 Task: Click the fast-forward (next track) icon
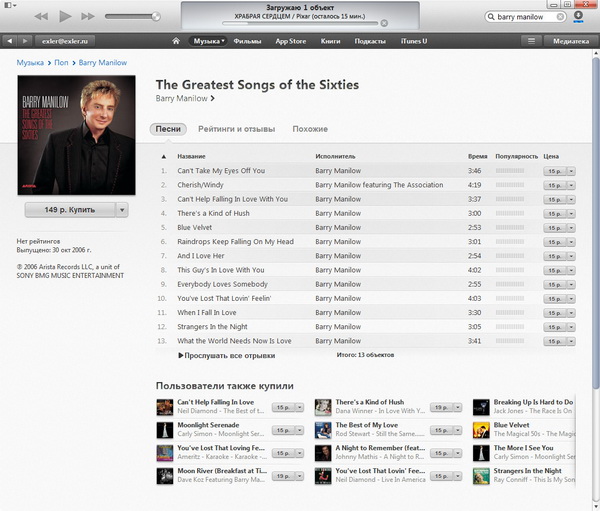[x=88, y=16]
